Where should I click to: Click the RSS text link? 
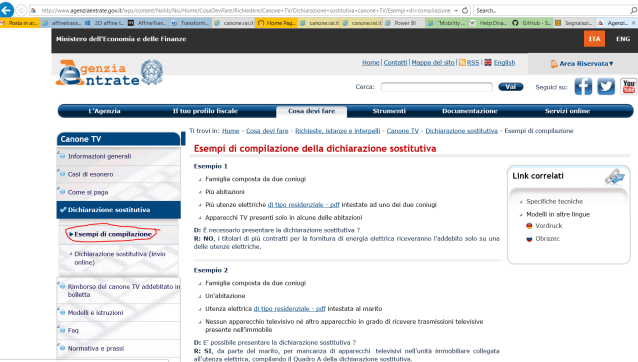point(473,63)
